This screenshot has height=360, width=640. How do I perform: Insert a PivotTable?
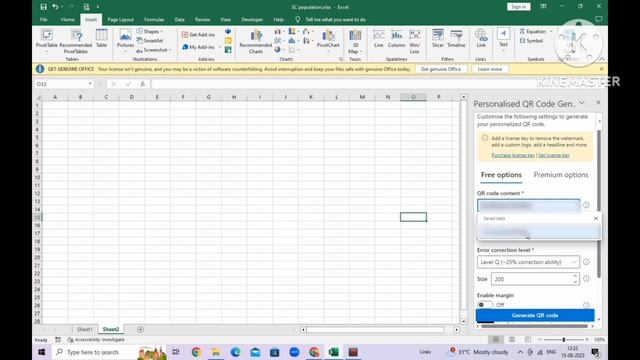47,40
